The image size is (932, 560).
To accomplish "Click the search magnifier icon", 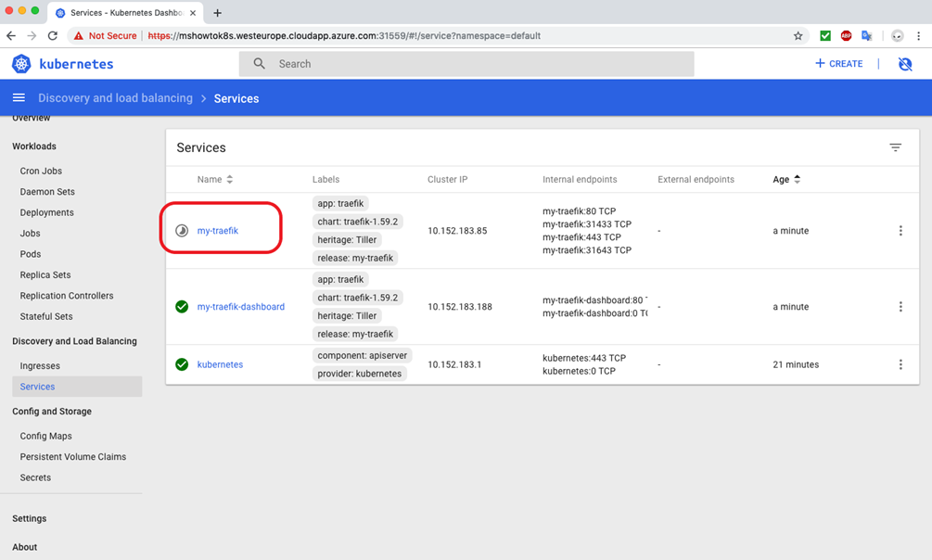I will point(259,64).
